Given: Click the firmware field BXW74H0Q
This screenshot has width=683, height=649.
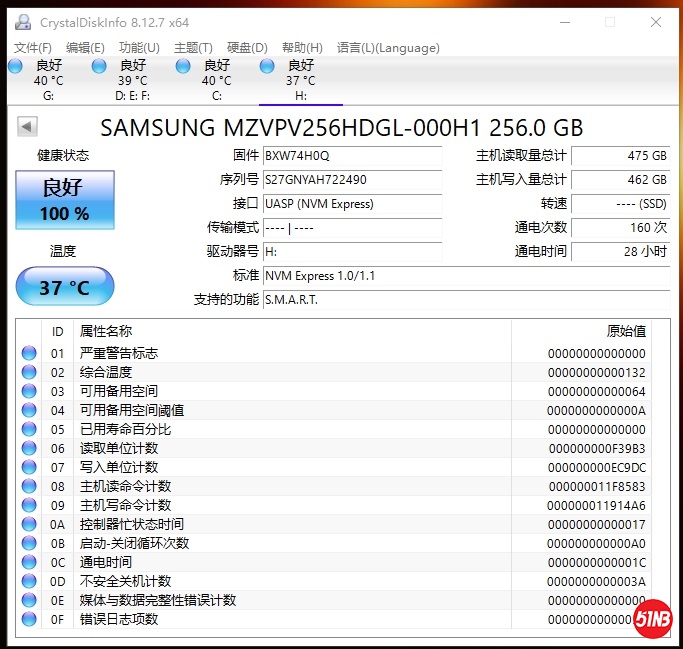Looking at the screenshot, I should pos(351,156).
